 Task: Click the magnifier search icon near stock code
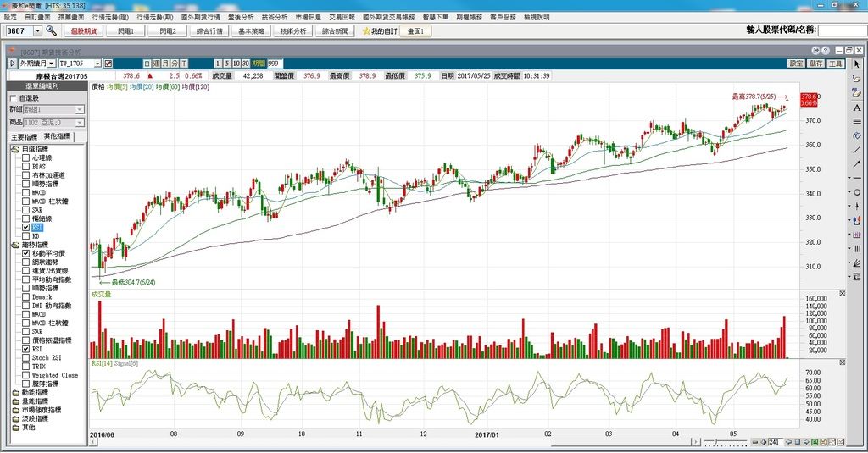52,31
